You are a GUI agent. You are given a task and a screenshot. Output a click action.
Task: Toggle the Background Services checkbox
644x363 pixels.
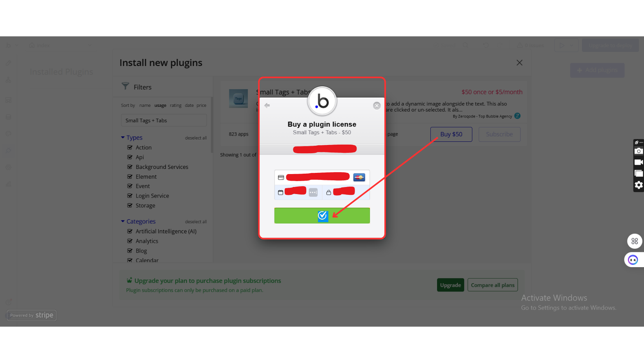[130, 167]
